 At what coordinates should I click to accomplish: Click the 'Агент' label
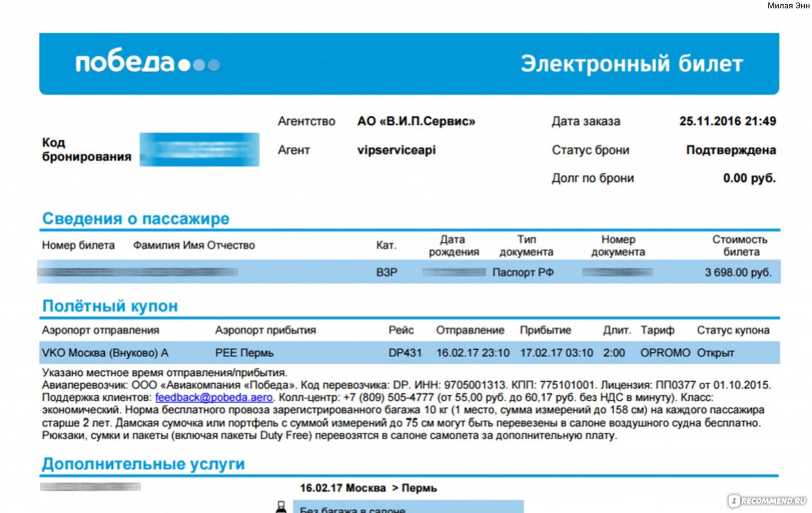click(294, 150)
